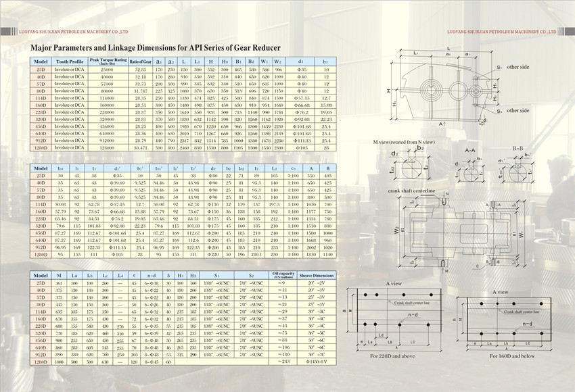Click the "Tooth Profile" column header
This screenshot has width=575, height=392.
pyautogui.click(x=70, y=62)
